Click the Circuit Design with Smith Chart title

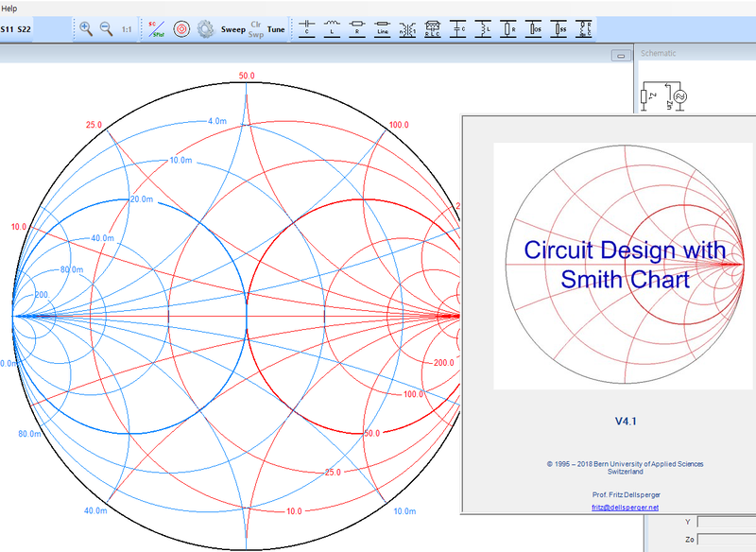click(x=626, y=265)
